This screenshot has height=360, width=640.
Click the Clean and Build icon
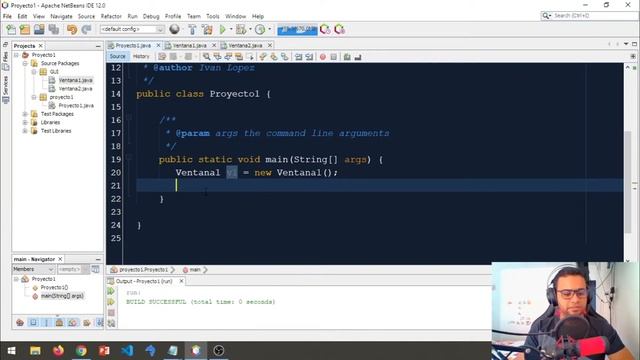[x=207, y=29]
